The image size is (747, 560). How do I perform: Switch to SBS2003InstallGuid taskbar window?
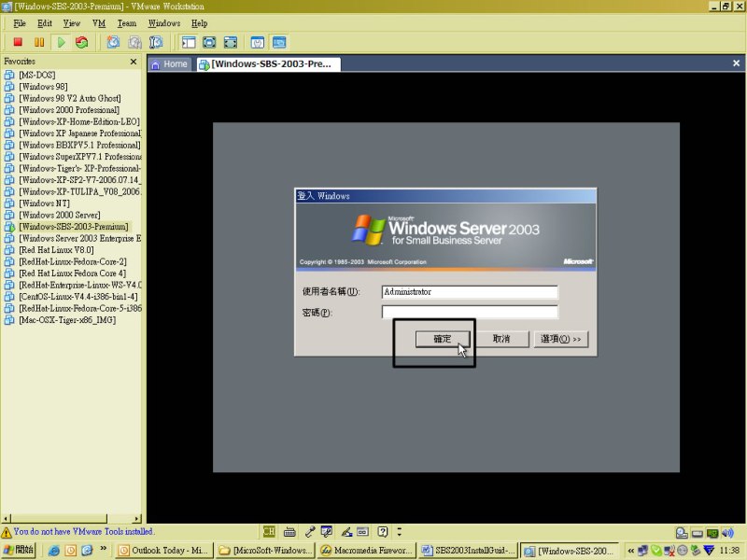469,551
